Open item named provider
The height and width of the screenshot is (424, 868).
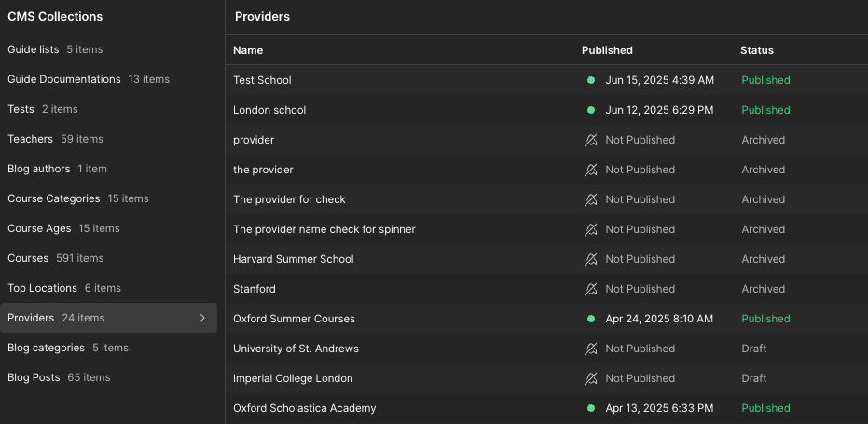tap(254, 140)
